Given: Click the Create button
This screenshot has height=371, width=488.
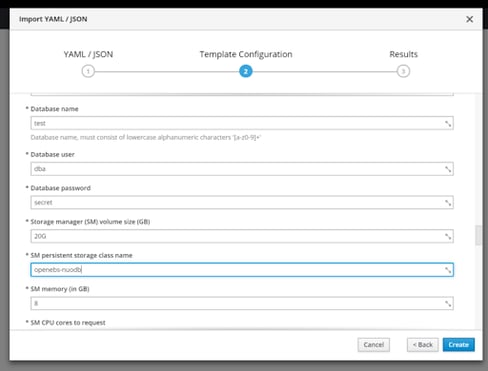Looking at the screenshot, I should (459, 345).
